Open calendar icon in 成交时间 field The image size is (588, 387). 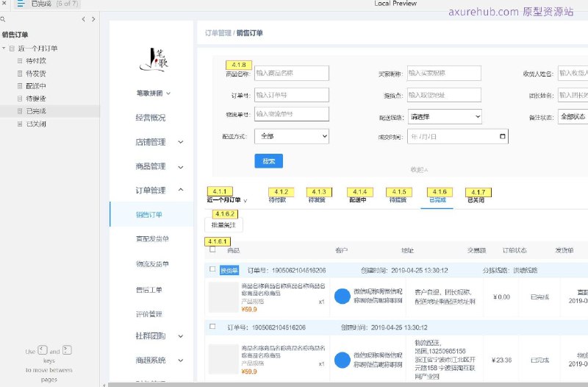pyautogui.click(x=503, y=136)
